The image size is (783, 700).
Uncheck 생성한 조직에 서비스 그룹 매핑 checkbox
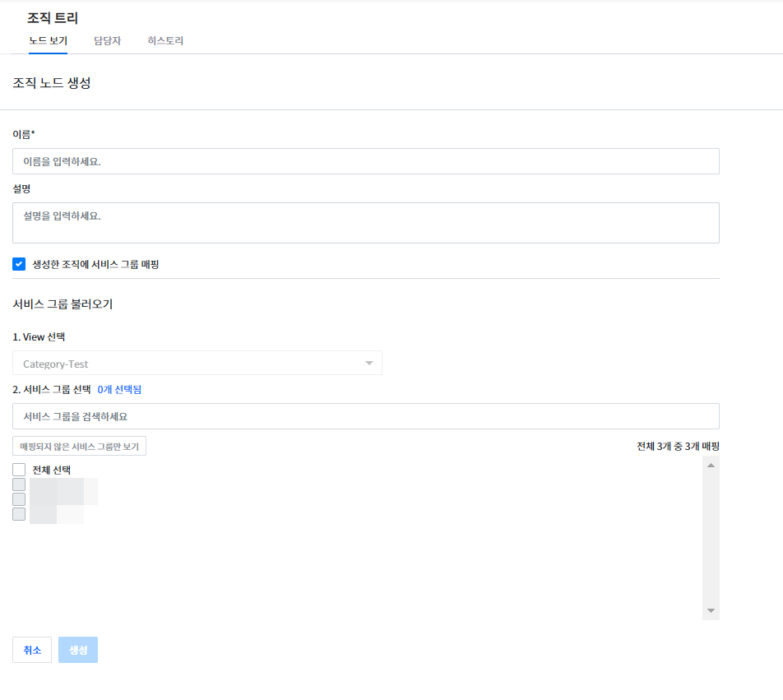click(19, 264)
